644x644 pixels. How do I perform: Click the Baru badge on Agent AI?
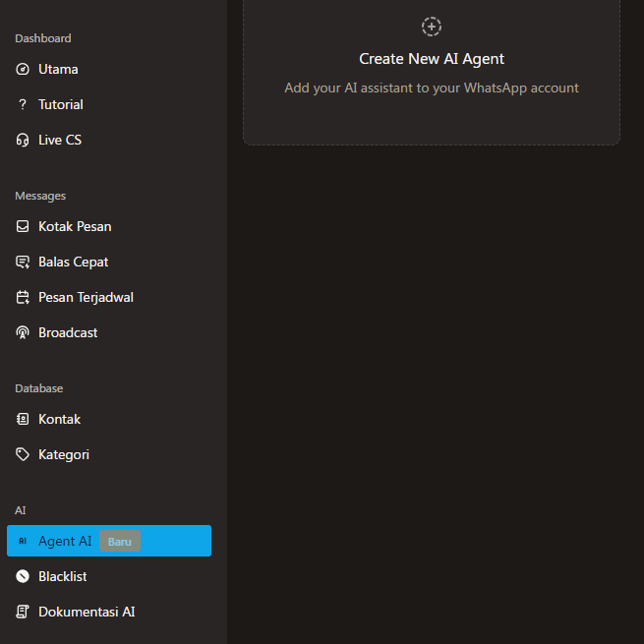(120, 542)
